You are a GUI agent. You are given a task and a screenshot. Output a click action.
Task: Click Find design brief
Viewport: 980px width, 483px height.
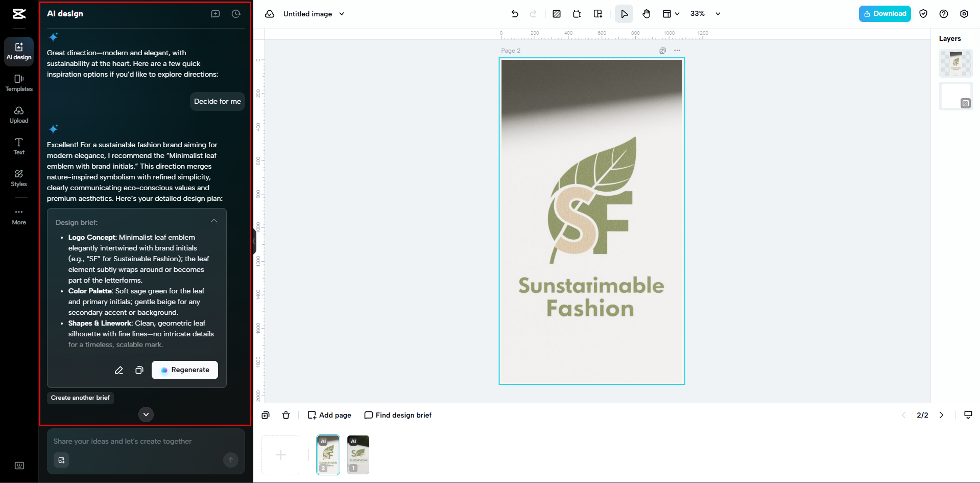[x=398, y=415]
